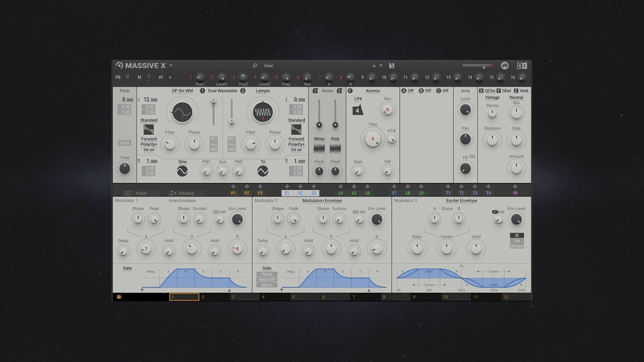
Task: Select the E2 envelope tab
Action: click(x=300, y=193)
